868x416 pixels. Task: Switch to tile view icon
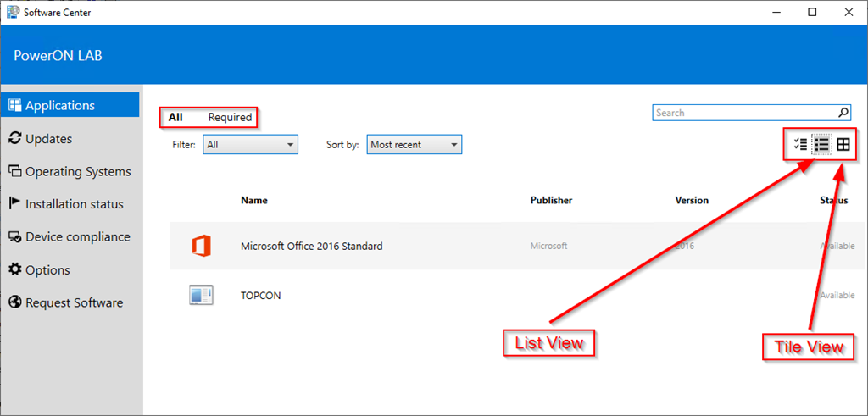pyautogui.click(x=843, y=145)
